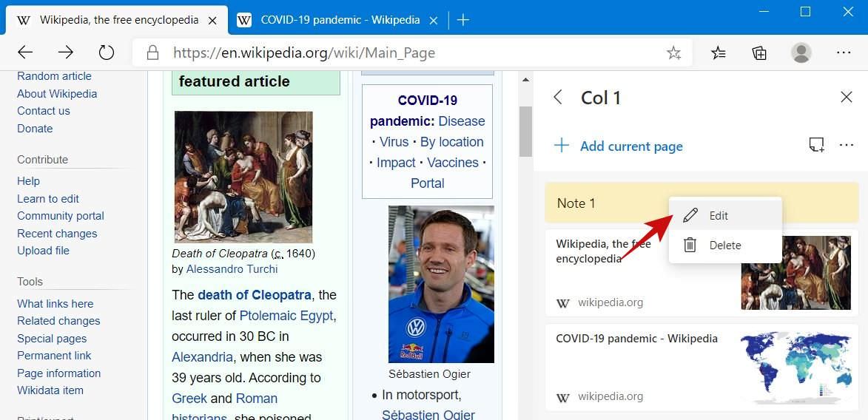
Task: Open the Permanent link link
Action: [54, 355]
